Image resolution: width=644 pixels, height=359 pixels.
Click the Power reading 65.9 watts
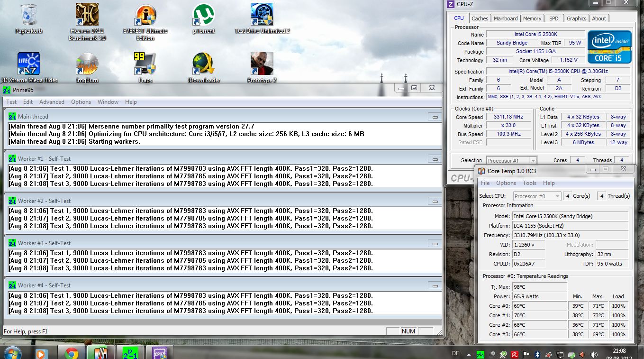tap(540, 296)
